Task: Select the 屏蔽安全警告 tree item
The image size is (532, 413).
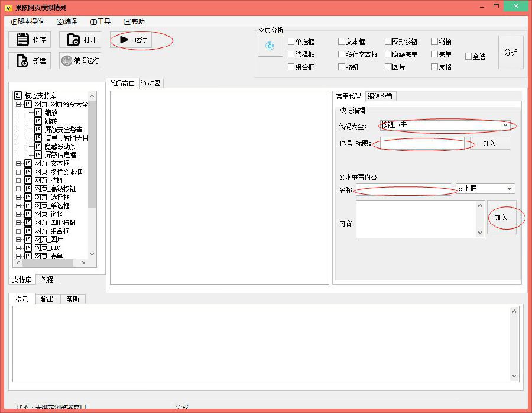Action: click(x=63, y=130)
